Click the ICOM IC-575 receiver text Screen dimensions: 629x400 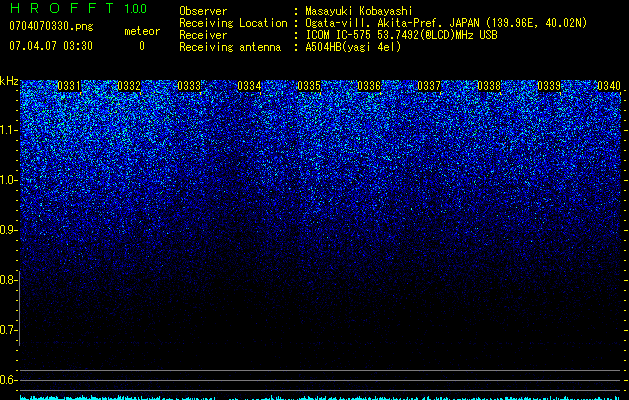[401, 35]
